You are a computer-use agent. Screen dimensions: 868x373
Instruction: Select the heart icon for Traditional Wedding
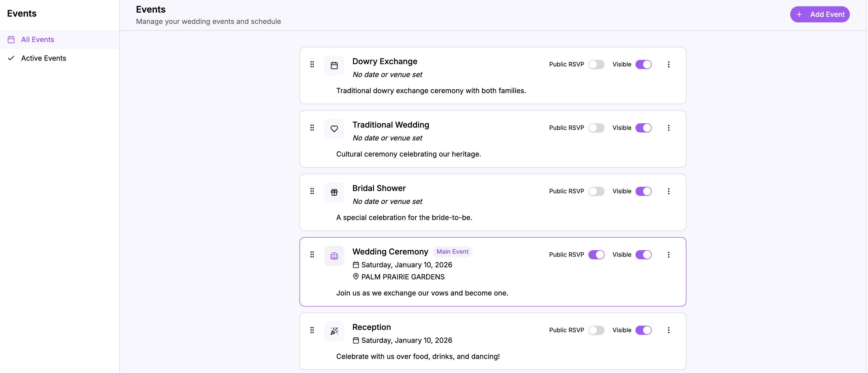pyautogui.click(x=334, y=129)
